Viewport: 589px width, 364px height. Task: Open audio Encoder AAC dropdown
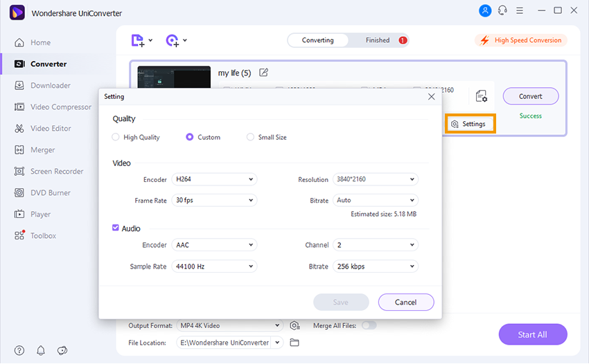pyautogui.click(x=214, y=245)
